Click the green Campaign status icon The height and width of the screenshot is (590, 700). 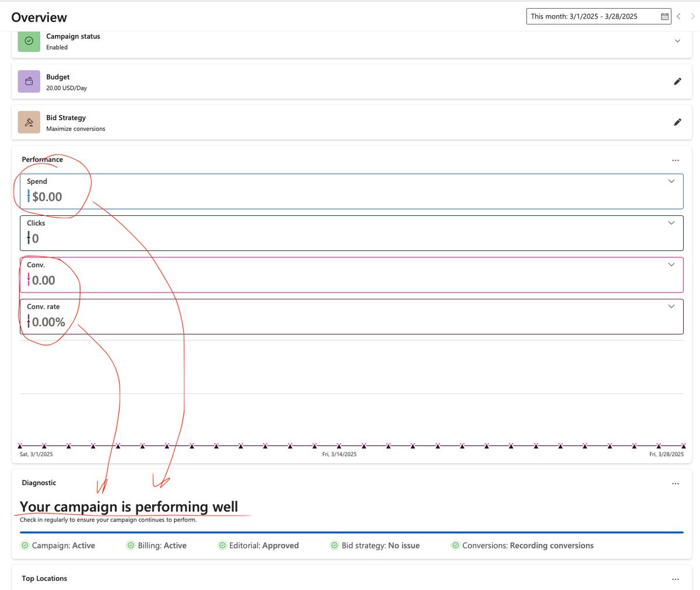point(29,41)
